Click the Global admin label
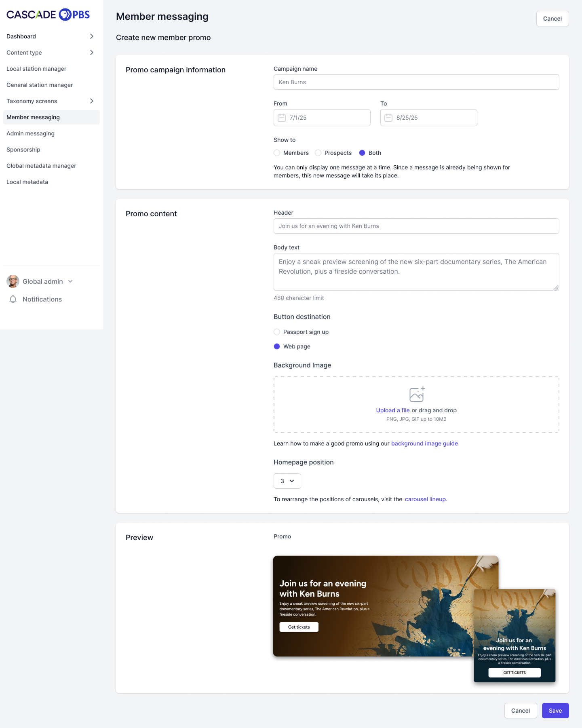This screenshot has height=728, width=582. [43, 281]
